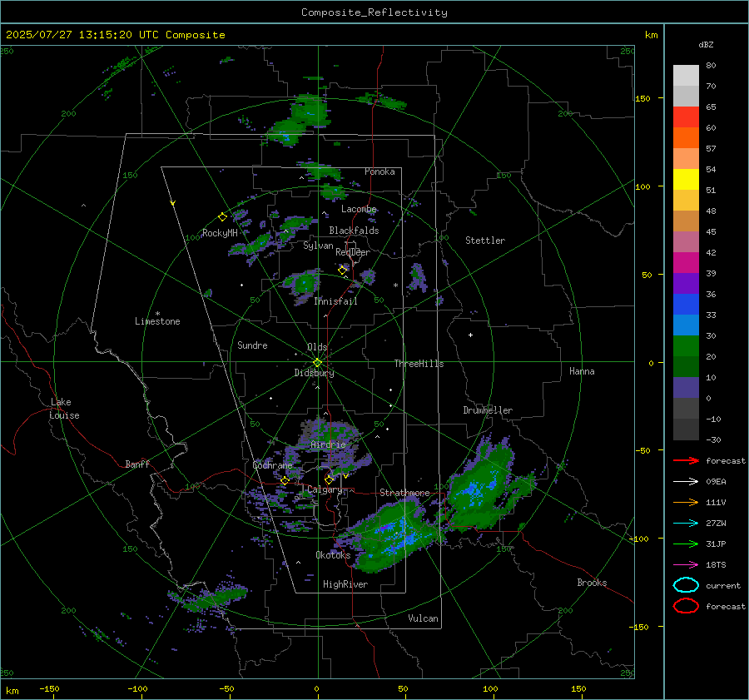Click the yellow diamond marker at Didsbury radar center

pyautogui.click(x=317, y=363)
